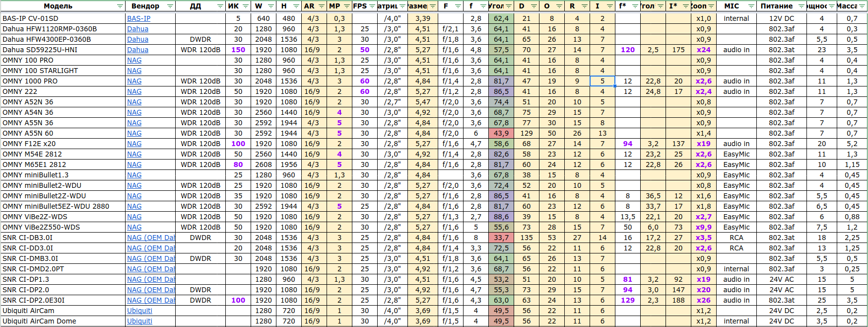Click the f* column filter icon
This screenshot has height=327, width=868.
tap(635, 6)
